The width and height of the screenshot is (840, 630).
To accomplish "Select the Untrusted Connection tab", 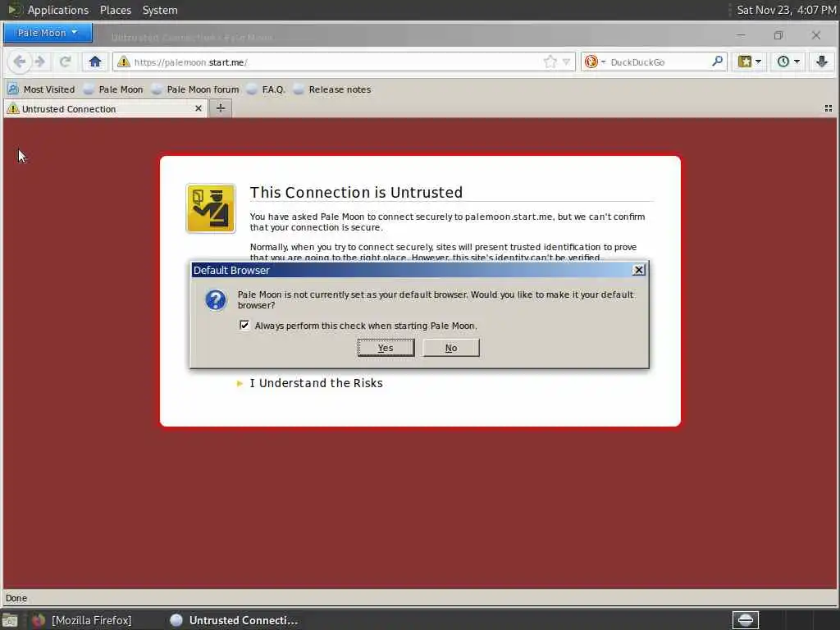I will (x=105, y=109).
